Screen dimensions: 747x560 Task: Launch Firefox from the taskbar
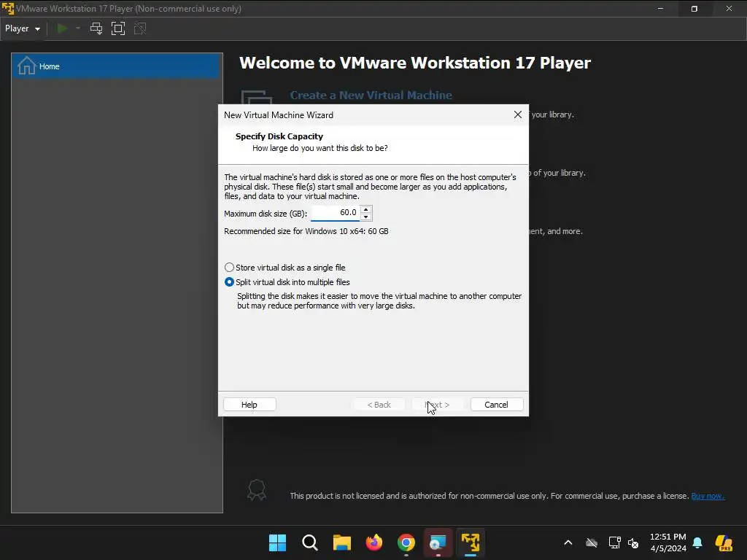tap(374, 542)
